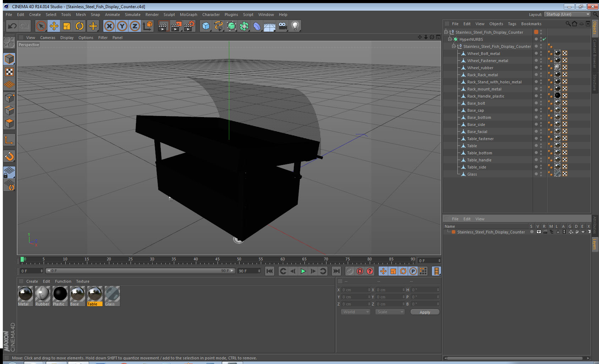Add a Cube primitive object
The height and width of the screenshot is (364, 599).
coord(206,26)
